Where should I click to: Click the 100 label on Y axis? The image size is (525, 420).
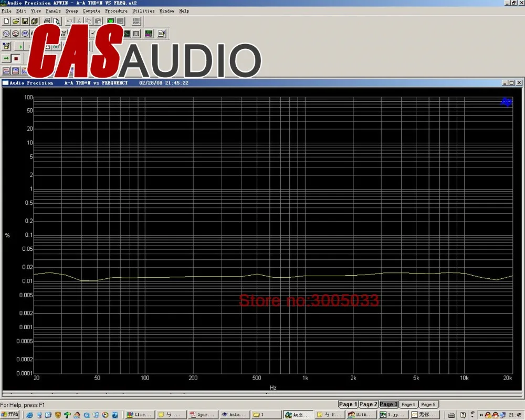coord(28,98)
